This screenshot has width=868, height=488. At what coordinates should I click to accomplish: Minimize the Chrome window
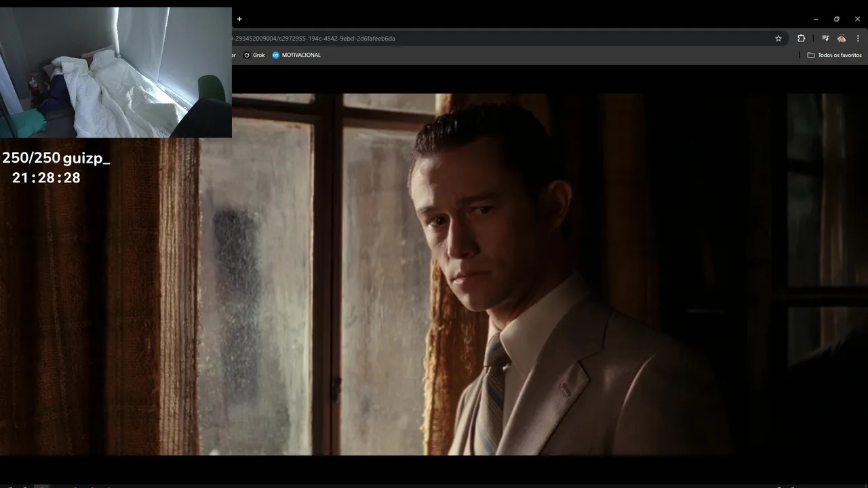[x=816, y=19]
